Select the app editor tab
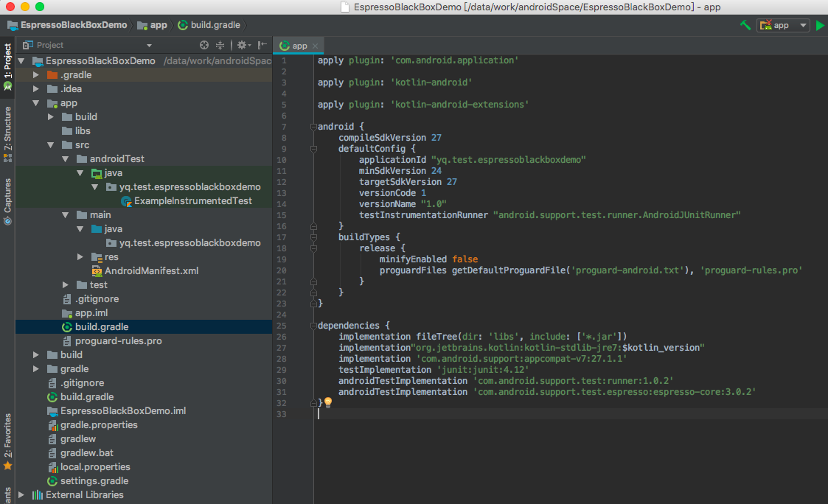Viewport: 828px width, 504px height. (x=299, y=46)
